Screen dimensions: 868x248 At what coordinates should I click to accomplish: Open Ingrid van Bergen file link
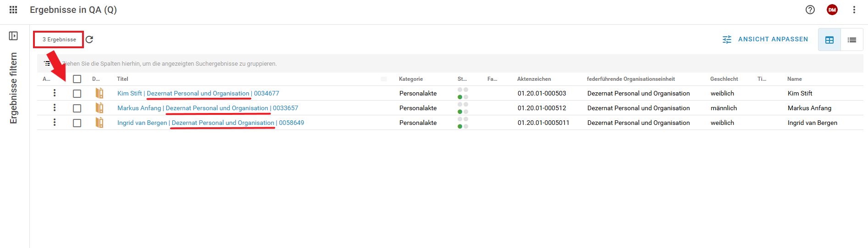pyautogui.click(x=210, y=123)
